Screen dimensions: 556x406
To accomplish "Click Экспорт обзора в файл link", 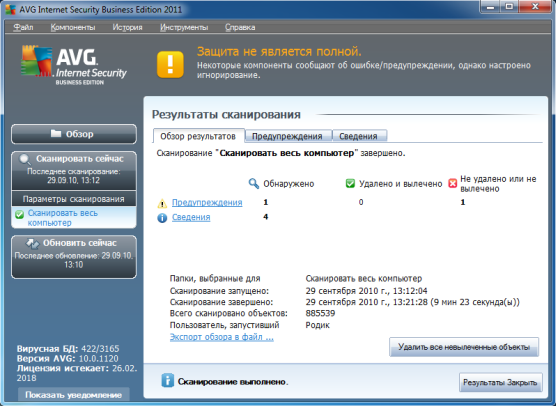I will [222, 337].
